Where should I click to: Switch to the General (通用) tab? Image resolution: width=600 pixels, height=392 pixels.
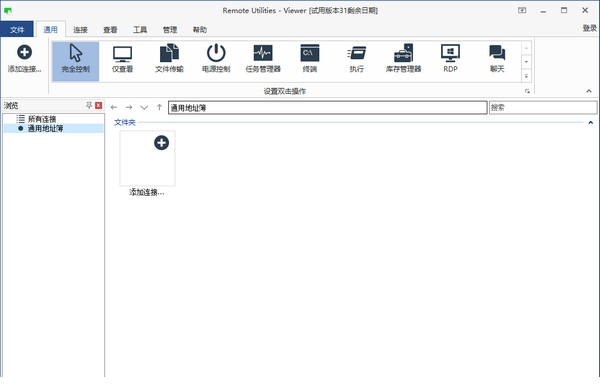click(x=51, y=29)
